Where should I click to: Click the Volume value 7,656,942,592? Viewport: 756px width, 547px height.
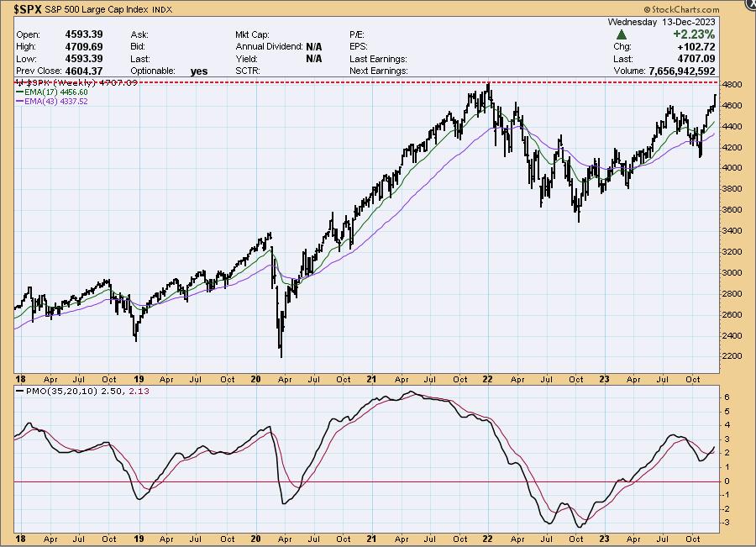(x=682, y=71)
